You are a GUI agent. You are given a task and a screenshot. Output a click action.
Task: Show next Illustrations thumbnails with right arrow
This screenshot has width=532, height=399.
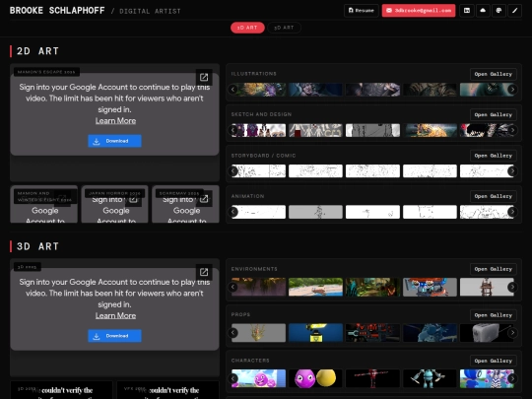(x=512, y=90)
